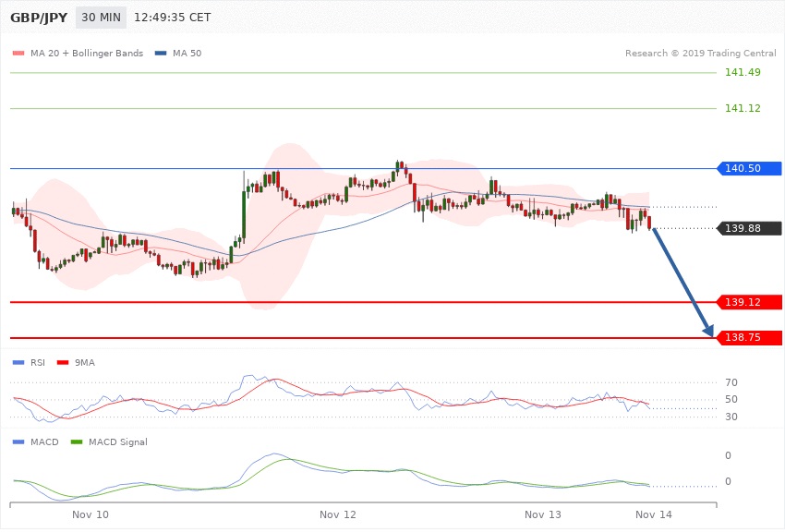Click the red 139.12 support price tag
Screen dimensions: 785x532
pos(749,302)
